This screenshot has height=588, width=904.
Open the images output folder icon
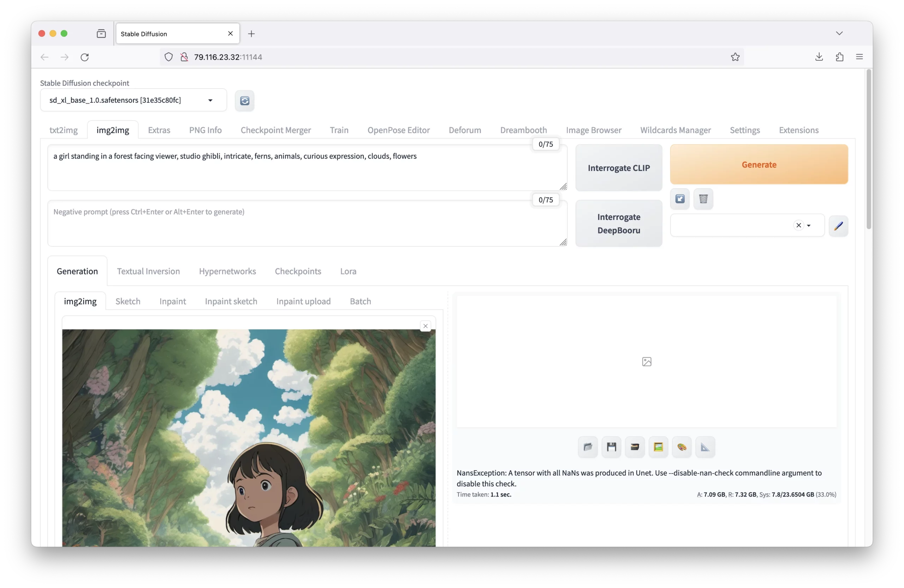(x=588, y=447)
